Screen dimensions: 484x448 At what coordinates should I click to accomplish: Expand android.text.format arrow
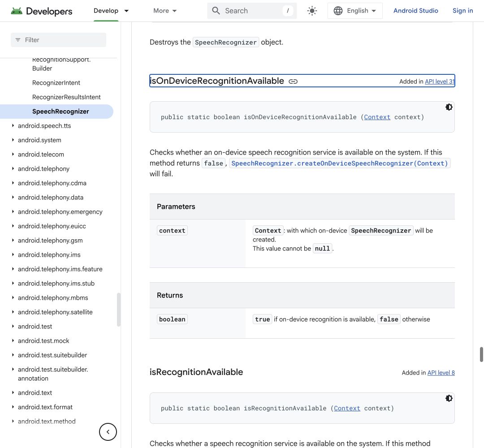pyautogui.click(x=13, y=407)
